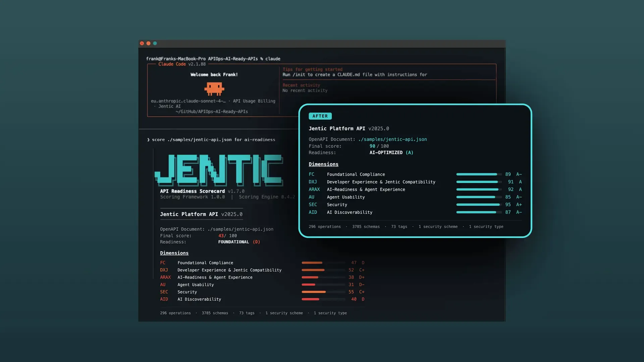Click the terminal footer "73 tags"
This screenshot has height=362, width=644.
247,313
